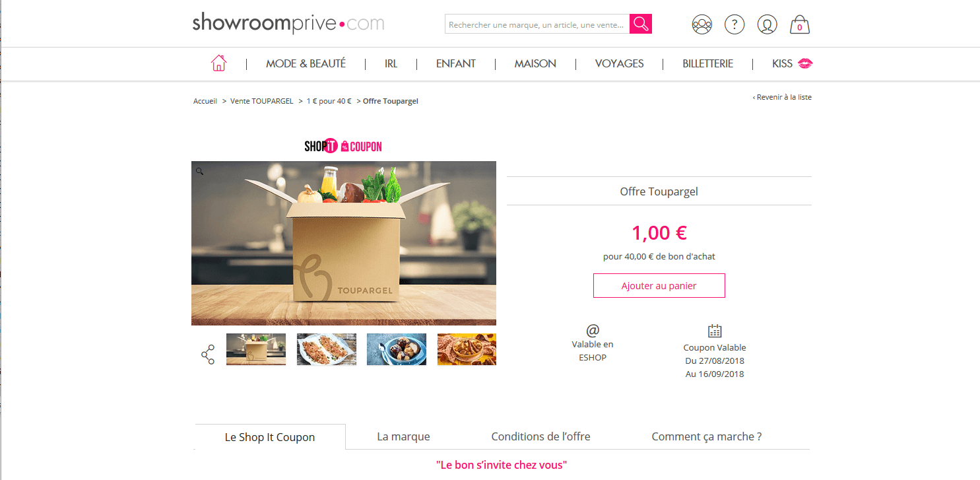Open the MODE & BEAUTÉ menu
The height and width of the screenshot is (480, 980).
coord(306,63)
